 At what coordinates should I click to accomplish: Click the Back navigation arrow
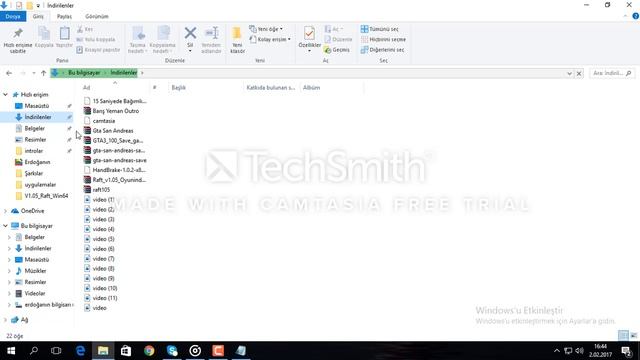point(9,73)
